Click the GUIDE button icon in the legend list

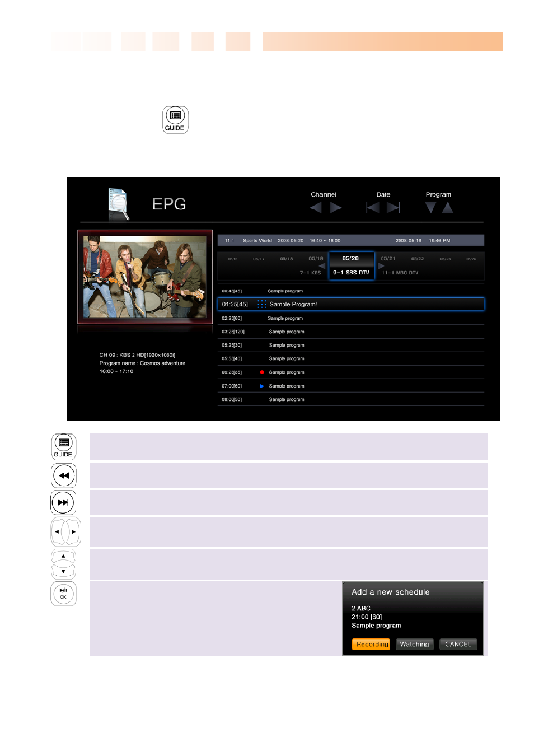tap(64, 446)
